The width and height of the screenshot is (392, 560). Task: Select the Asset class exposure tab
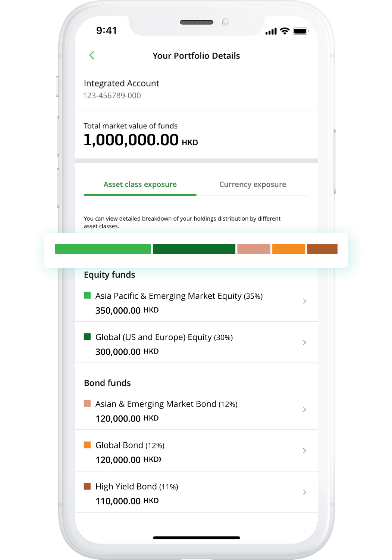(140, 184)
